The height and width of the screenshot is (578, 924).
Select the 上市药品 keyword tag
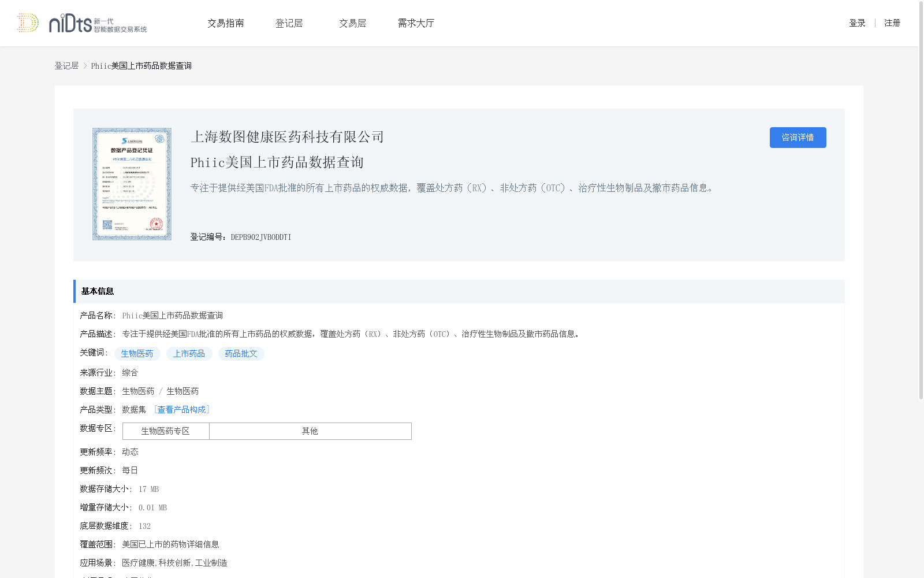[189, 354]
